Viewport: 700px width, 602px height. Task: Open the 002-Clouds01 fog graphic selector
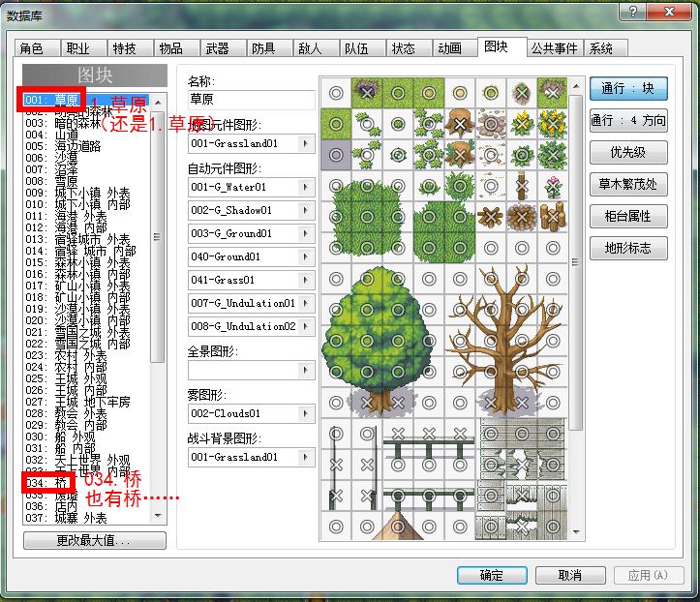point(252,413)
